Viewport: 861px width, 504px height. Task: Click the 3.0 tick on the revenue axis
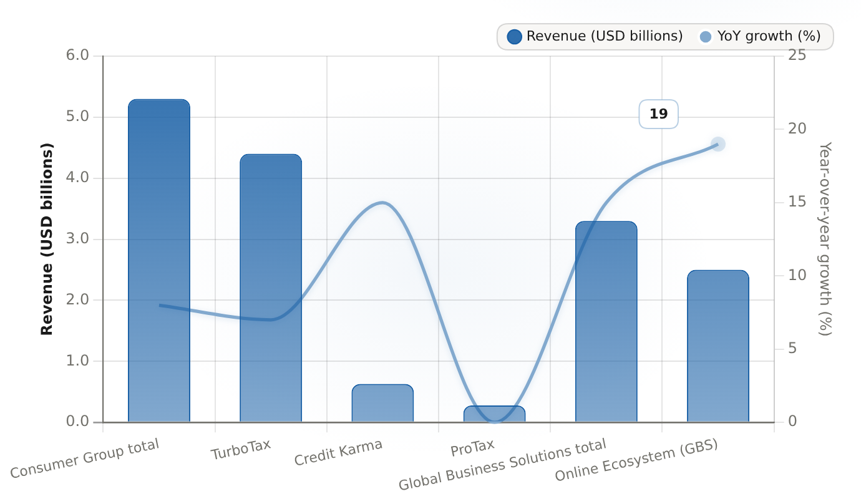click(x=77, y=239)
